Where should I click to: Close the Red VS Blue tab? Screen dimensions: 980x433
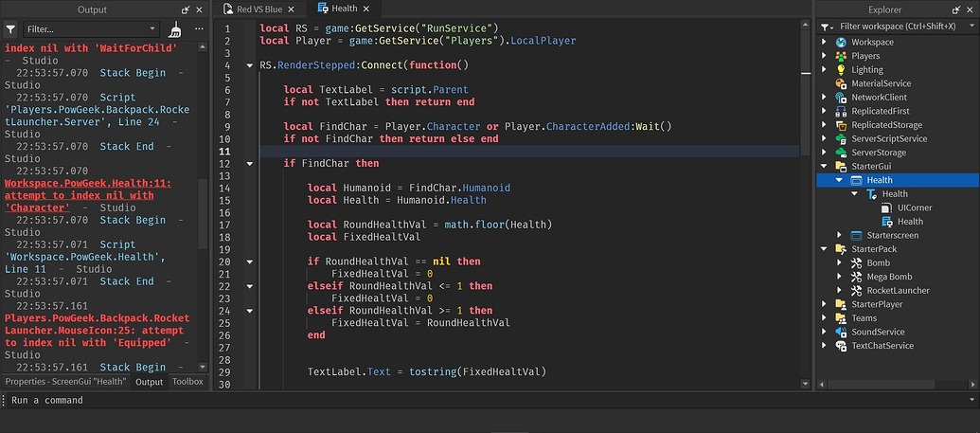pos(292,9)
